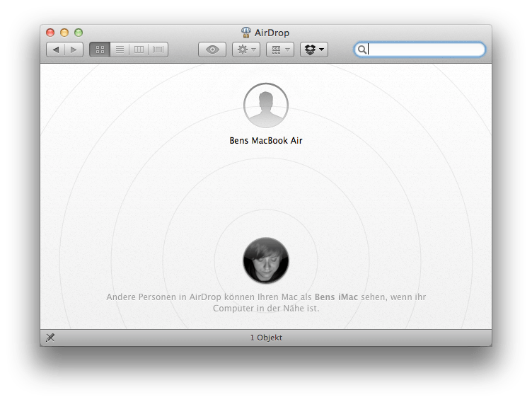Go back with the left arrow button
Screen dimensions: 532x402
[56, 50]
